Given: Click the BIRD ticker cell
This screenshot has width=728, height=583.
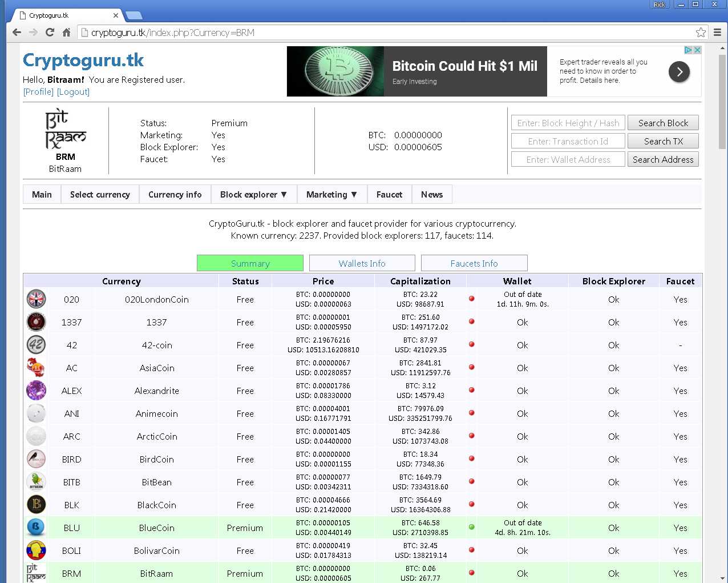Looking at the screenshot, I should pyautogui.click(x=71, y=459).
